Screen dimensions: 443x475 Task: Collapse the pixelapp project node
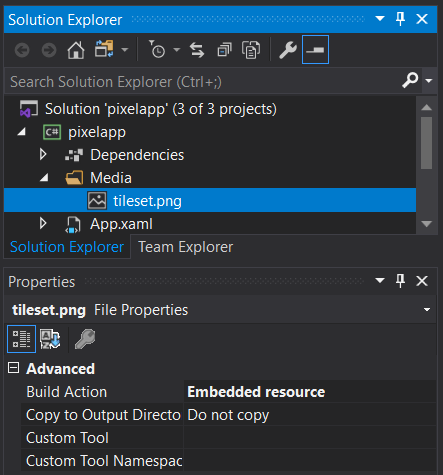click(22, 132)
